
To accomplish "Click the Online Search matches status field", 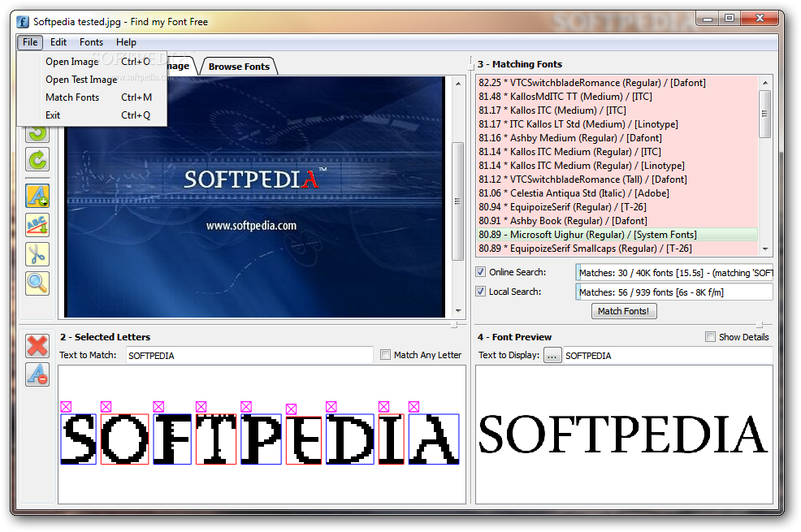I will click(674, 273).
